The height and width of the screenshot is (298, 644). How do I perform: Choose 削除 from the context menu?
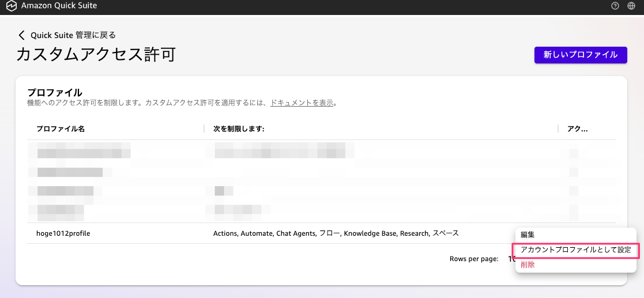528,265
